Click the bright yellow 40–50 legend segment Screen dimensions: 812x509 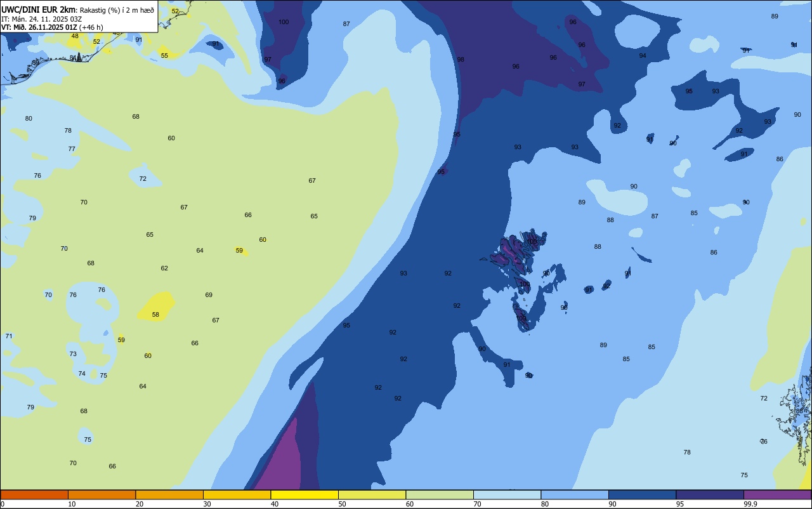tap(304, 494)
